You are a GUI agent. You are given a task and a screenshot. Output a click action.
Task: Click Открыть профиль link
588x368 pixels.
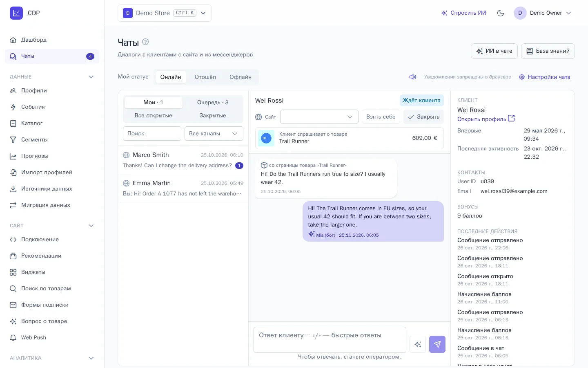coord(486,119)
